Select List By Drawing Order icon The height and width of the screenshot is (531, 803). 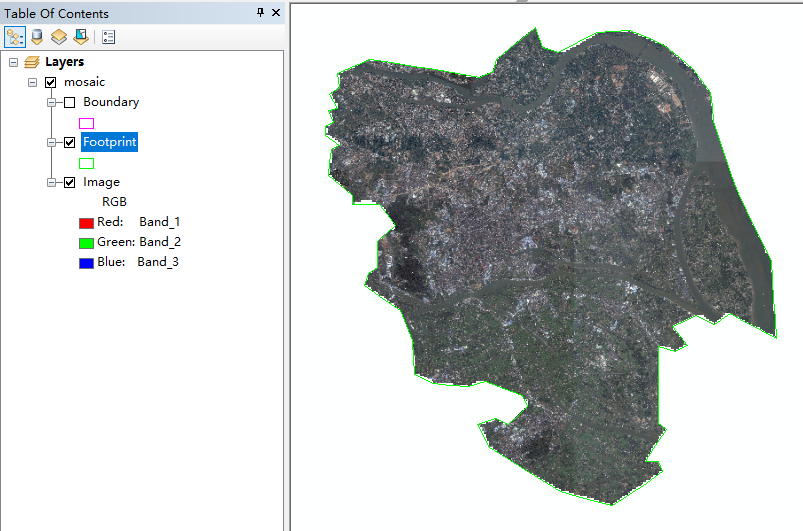coord(15,37)
